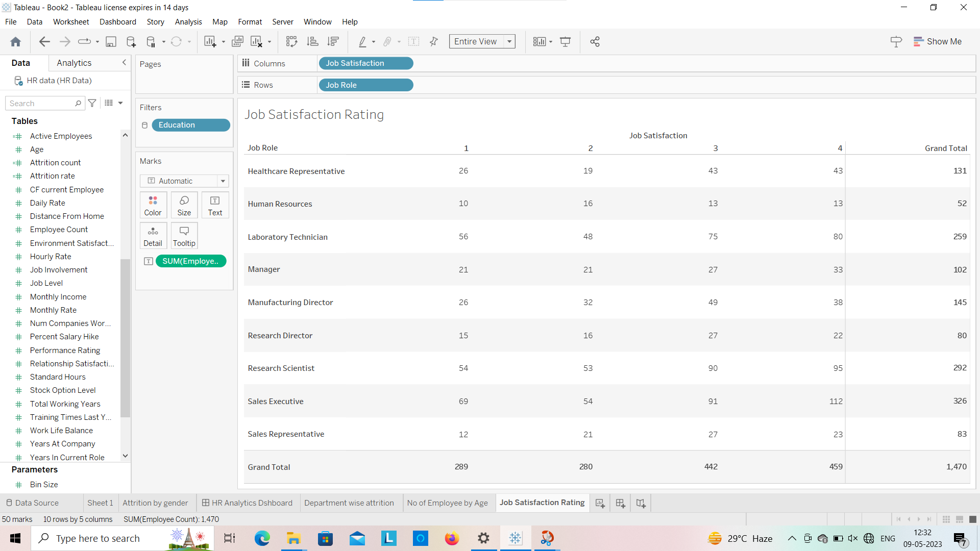The width and height of the screenshot is (980, 551).
Task: Open the Dashboard menu
Action: (118, 22)
